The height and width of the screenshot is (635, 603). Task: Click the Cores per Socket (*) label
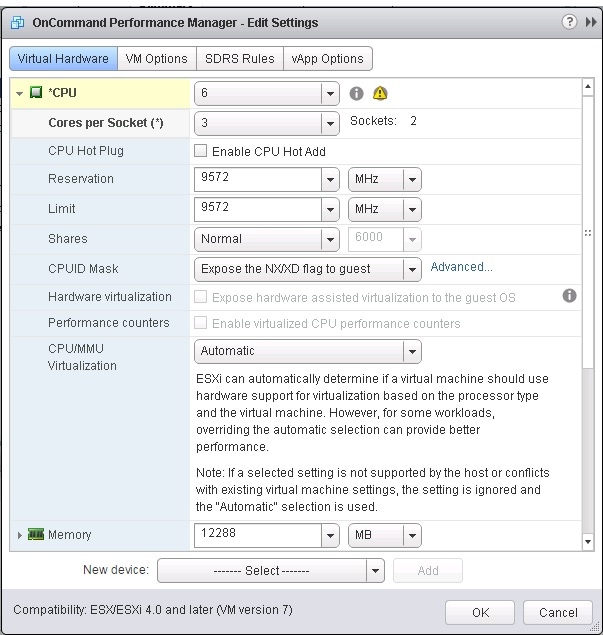[106, 123]
